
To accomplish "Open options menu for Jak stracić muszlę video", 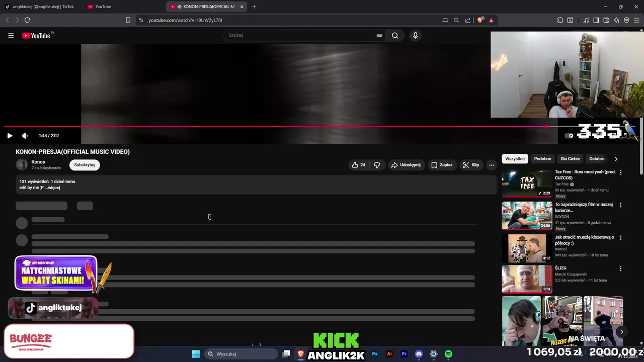I will [x=620, y=238].
